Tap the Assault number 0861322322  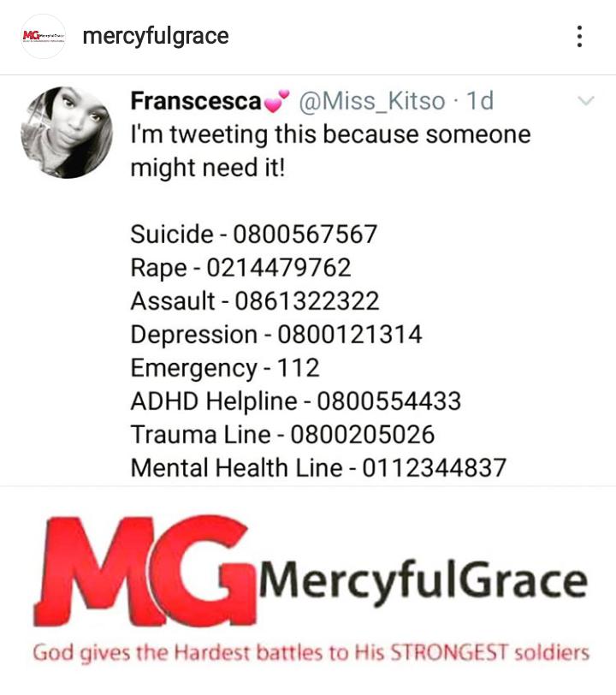click(306, 301)
